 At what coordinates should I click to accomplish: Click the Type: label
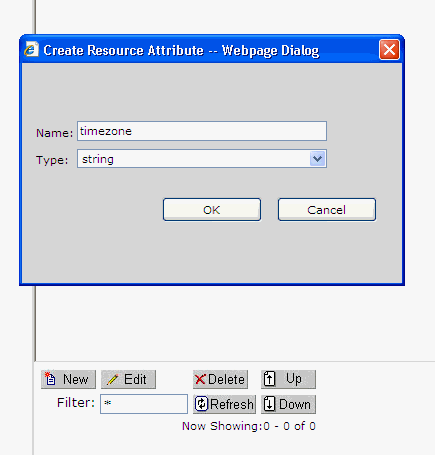click(x=52, y=160)
